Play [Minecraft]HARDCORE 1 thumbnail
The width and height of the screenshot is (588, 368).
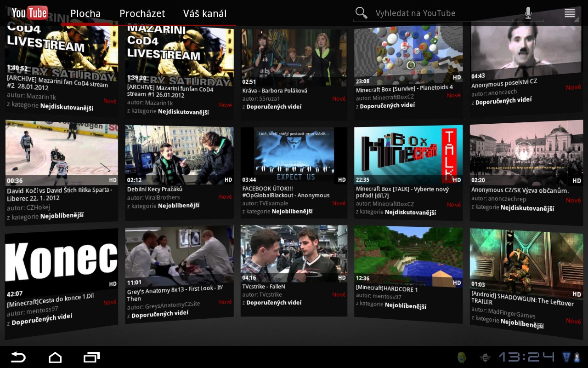tap(408, 256)
